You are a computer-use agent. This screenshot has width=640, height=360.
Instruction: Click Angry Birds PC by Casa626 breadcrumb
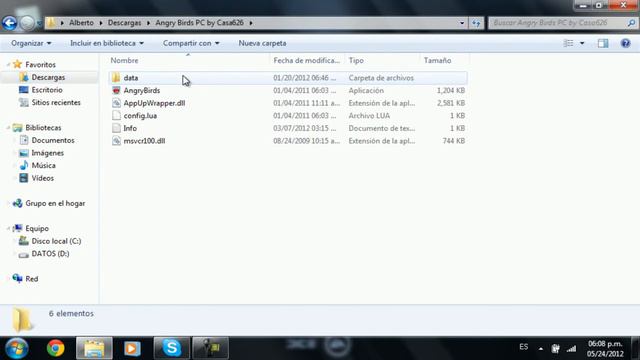pyautogui.click(x=200, y=23)
